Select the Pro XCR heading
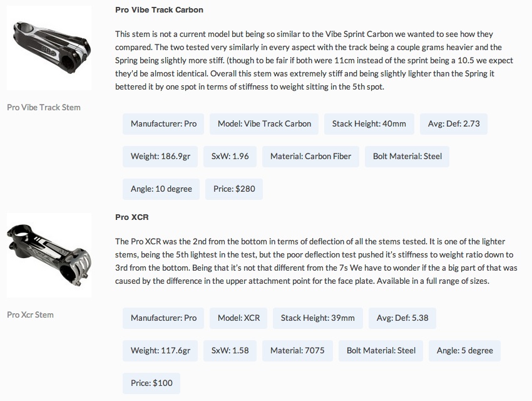Image resolution: width=532 pixels, height=401 pixels. coord(131,217)
